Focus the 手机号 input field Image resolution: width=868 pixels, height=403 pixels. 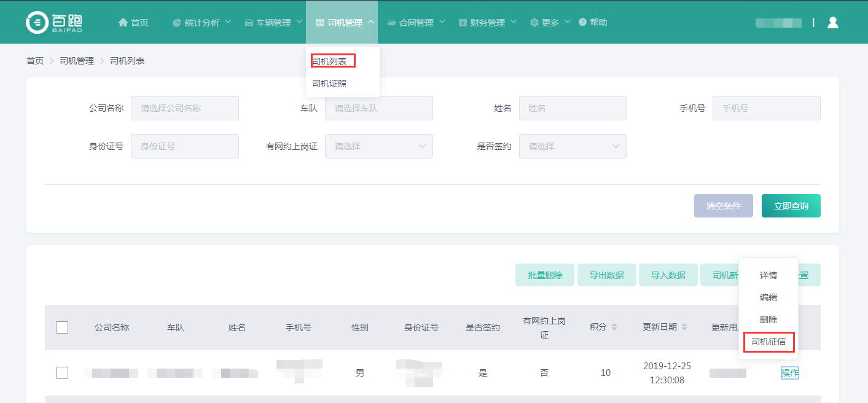click(766, 108)
